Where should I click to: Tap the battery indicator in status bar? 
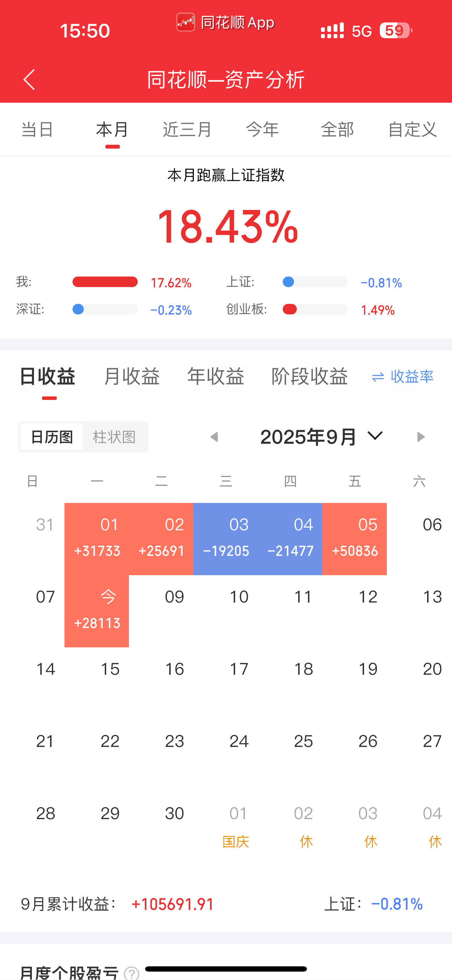click(x=396, y=30)
